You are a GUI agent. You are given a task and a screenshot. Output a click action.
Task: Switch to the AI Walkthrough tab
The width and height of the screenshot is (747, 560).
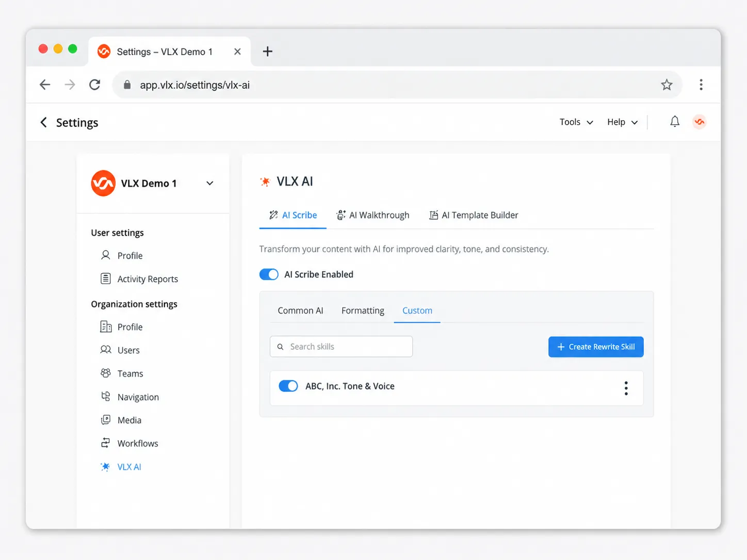[373, 216]
